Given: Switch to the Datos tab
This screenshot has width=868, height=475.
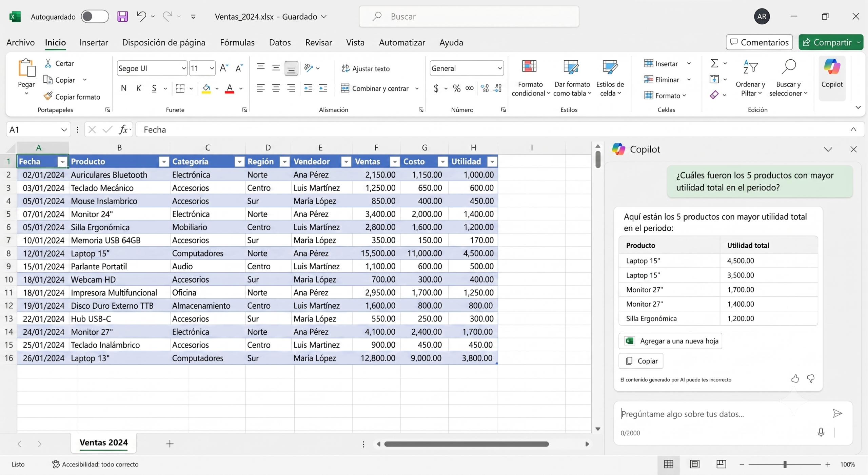Looking at the screenshot, I should pos(280,42).
